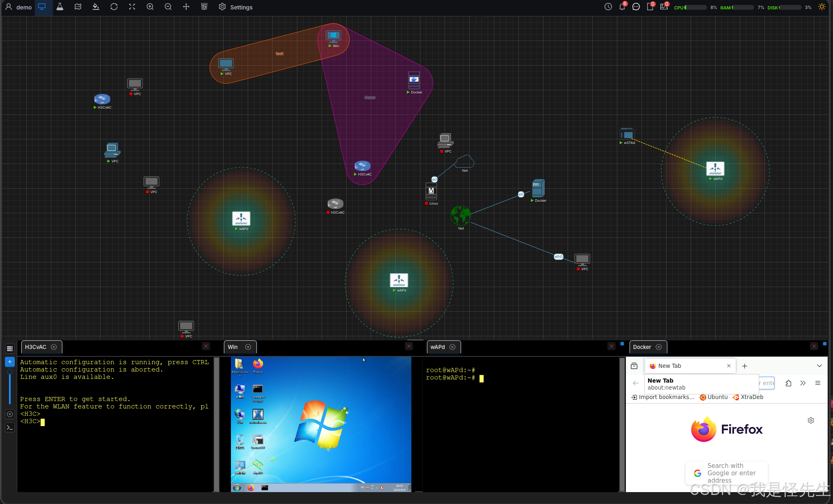Open a new Firefox tab with plus button
The width and height of the screenshot is (833, 504).
745,366
